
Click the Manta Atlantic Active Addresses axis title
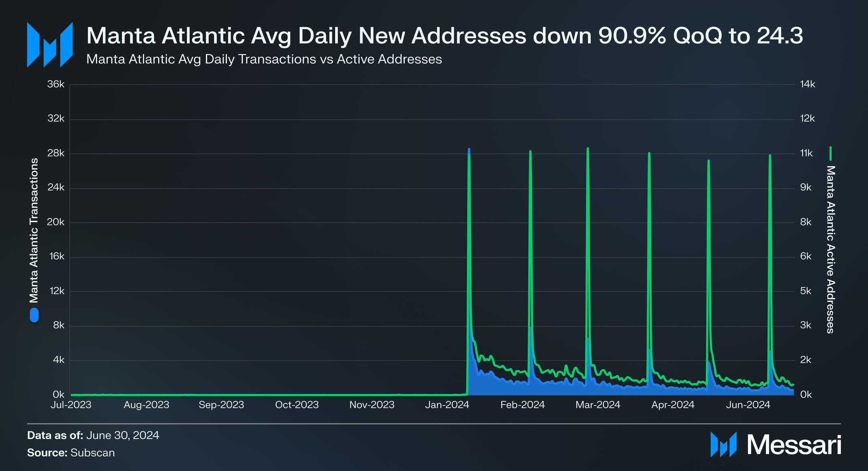[x=830, y=249]
